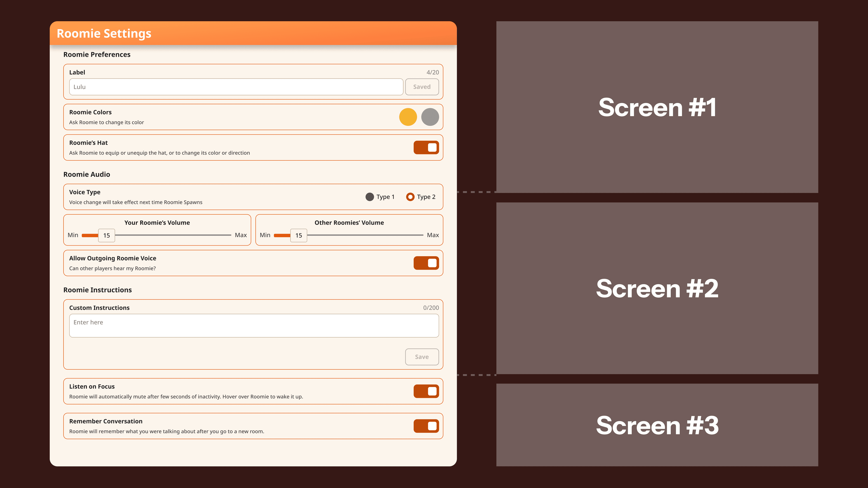This screenshot has height=488, width=868.
Task: Click the Min label of Other Roomies' Volume
Action: (265, 235)
